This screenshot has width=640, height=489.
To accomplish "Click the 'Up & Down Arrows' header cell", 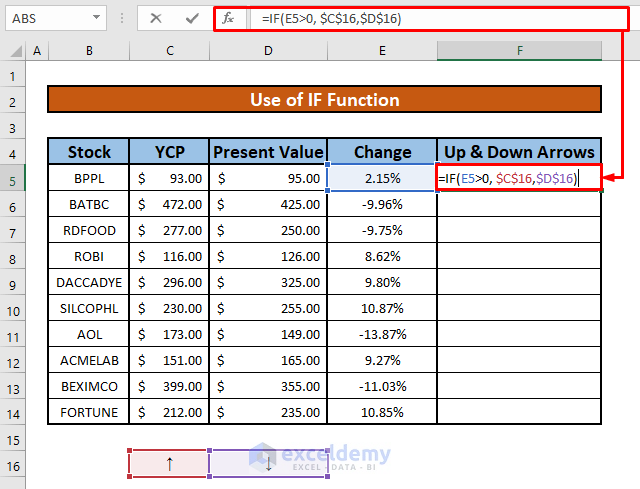I will tap(519, 152).
